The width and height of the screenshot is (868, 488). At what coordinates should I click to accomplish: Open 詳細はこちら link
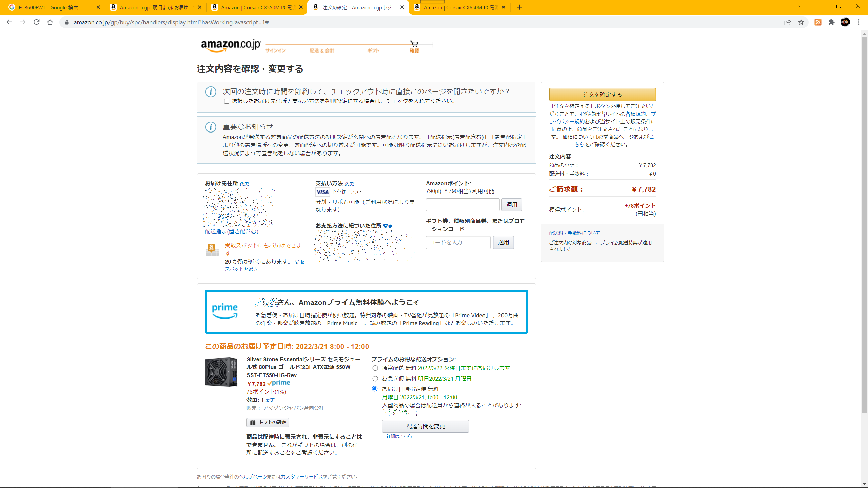[x=399, y=436]
